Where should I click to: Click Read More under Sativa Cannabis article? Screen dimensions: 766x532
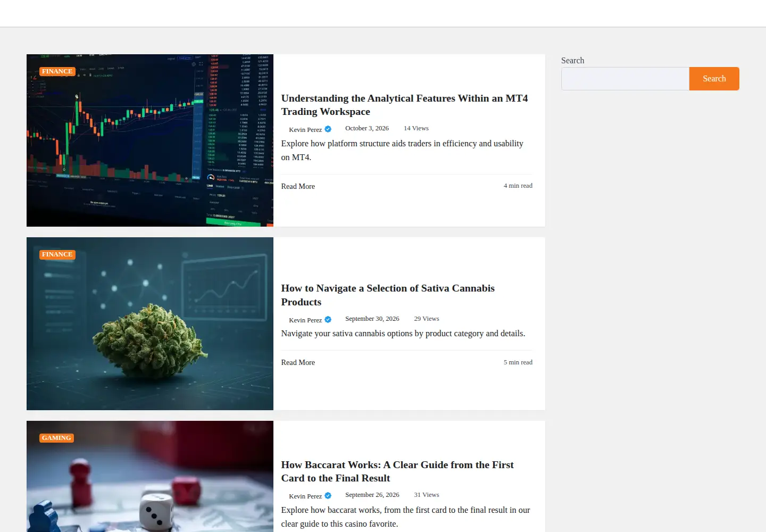coord(298,362)
